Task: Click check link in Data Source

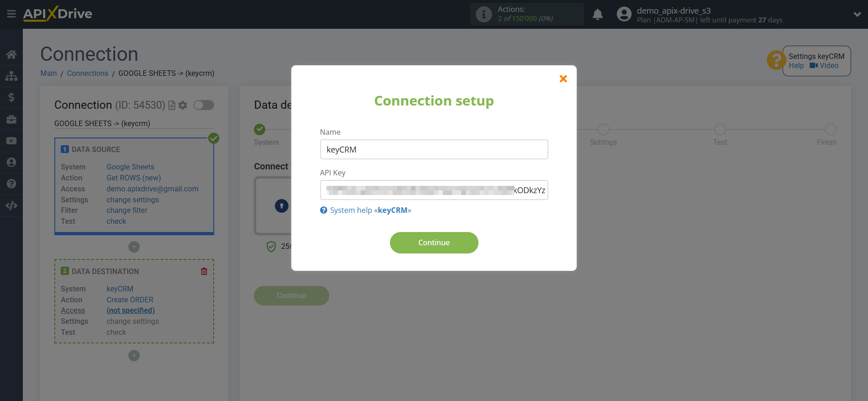Action: pyautogui.click(x=116, y=221)
